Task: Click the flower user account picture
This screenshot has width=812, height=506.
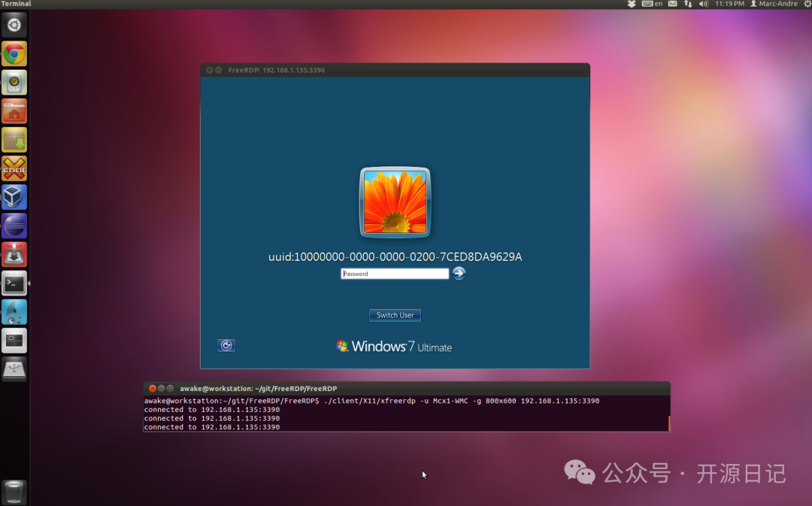Action: click(x=395, y=201)
